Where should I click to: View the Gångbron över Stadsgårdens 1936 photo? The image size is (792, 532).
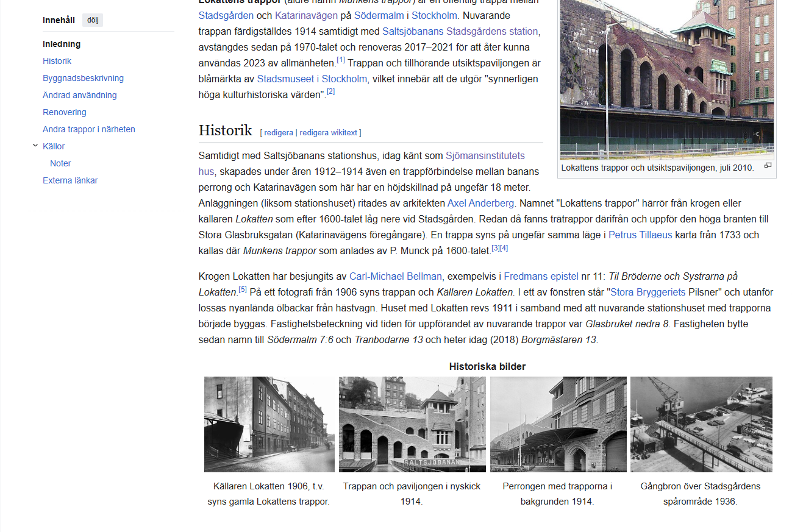[x=701, y=424]
